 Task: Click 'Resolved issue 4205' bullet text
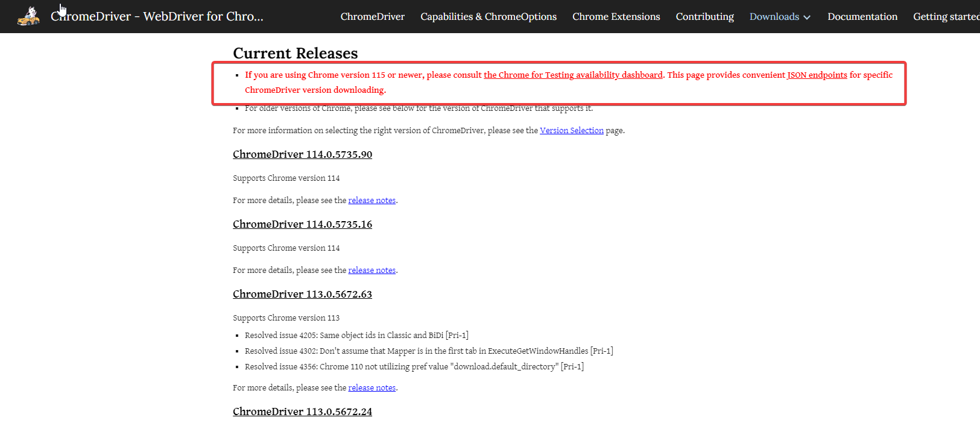click(356, 335)
